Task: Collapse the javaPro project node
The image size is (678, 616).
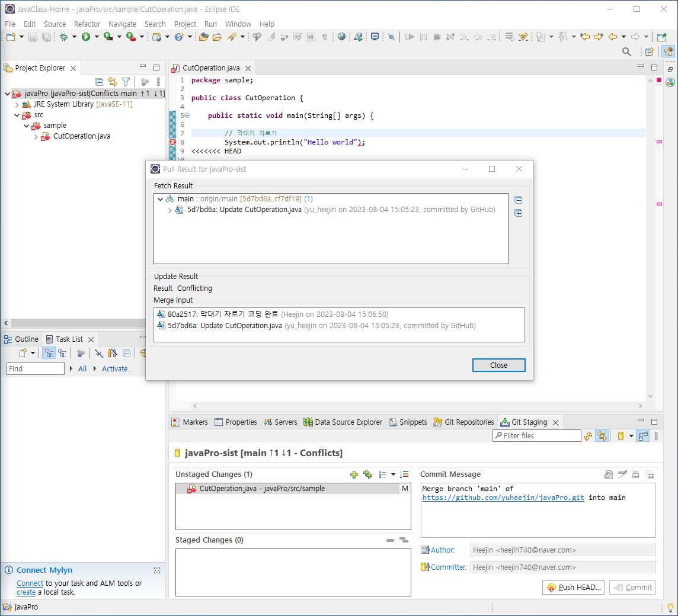Action: click(x=7, y=94)
